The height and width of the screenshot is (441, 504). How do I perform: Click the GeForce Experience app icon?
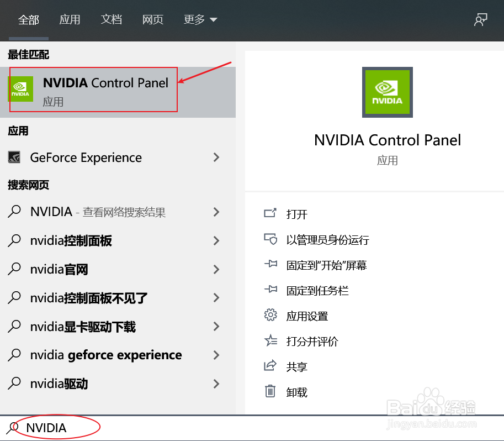tap(14, 158)
